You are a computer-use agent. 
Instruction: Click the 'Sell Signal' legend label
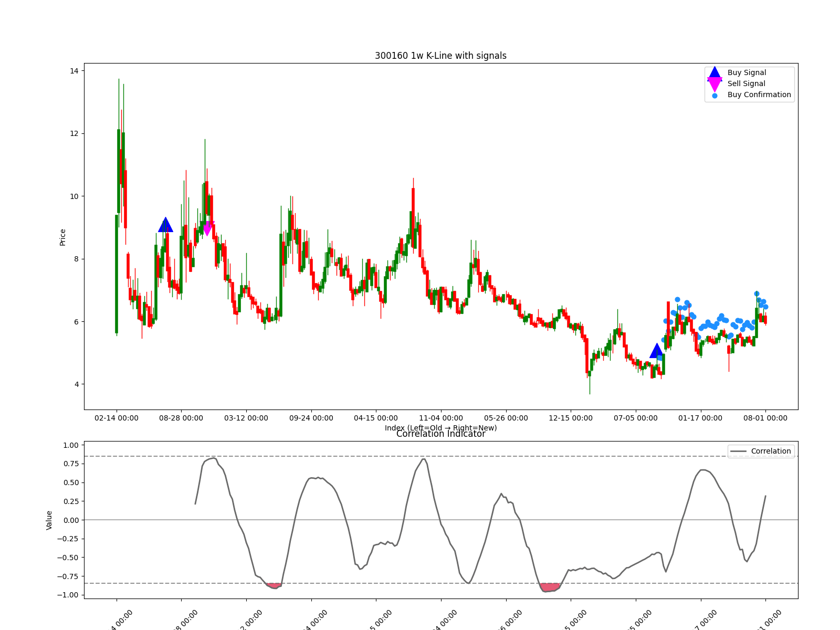pyautogui.click(x=746, y=84)
